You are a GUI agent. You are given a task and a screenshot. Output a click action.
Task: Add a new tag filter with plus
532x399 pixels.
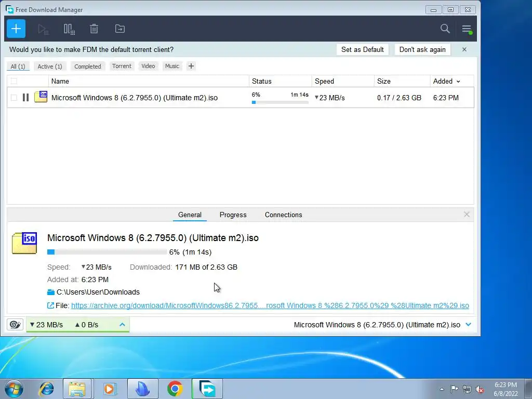[191, 66]
